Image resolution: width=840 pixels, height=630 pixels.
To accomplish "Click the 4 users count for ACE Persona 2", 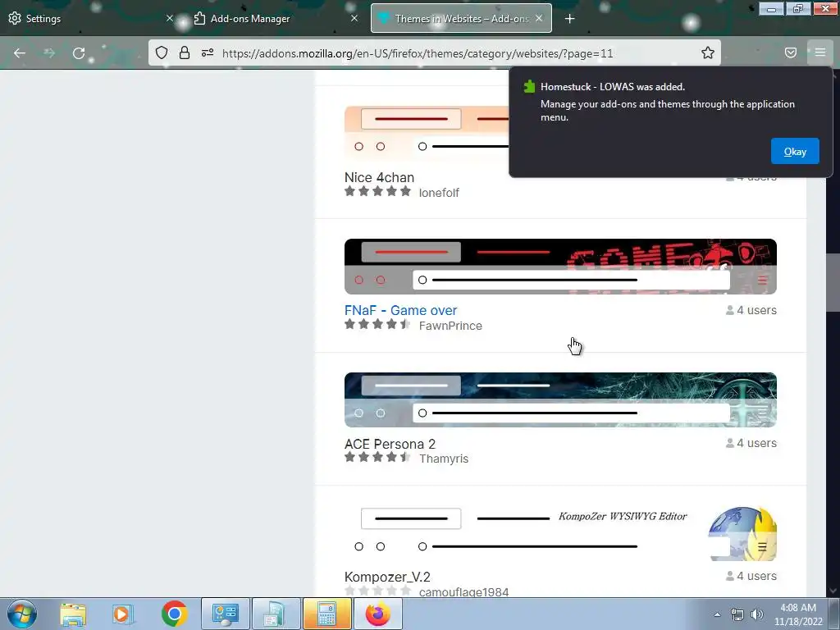I will (x=751, y=443).
